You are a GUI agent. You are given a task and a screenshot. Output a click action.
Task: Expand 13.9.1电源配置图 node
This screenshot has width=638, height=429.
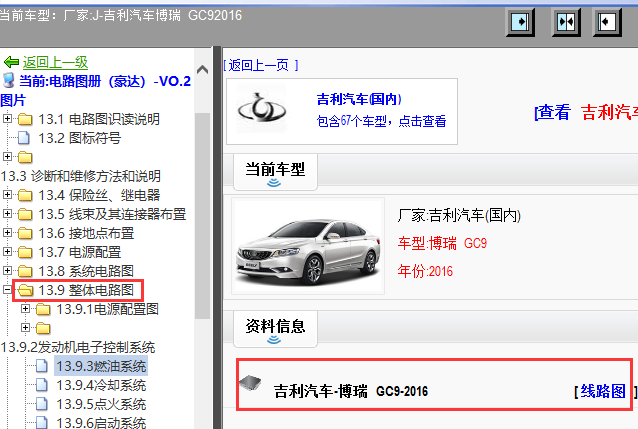point(26,309)
